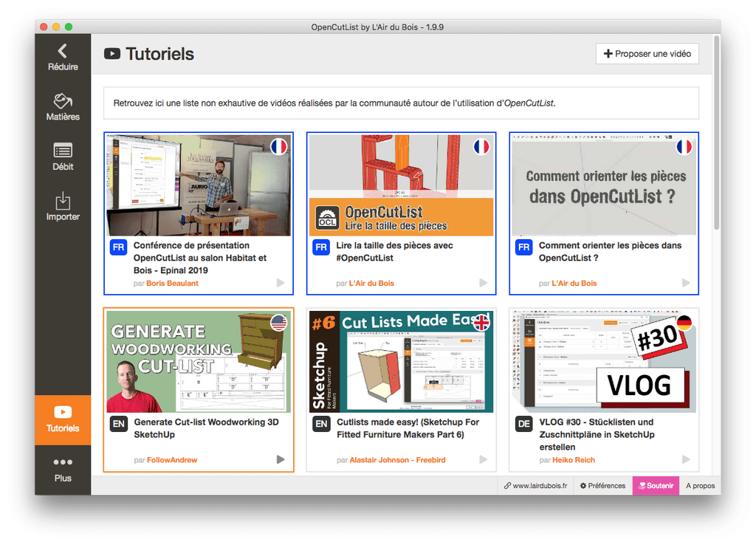Click L'Air du Bois author under Lire la taille

tap(371, 283)
